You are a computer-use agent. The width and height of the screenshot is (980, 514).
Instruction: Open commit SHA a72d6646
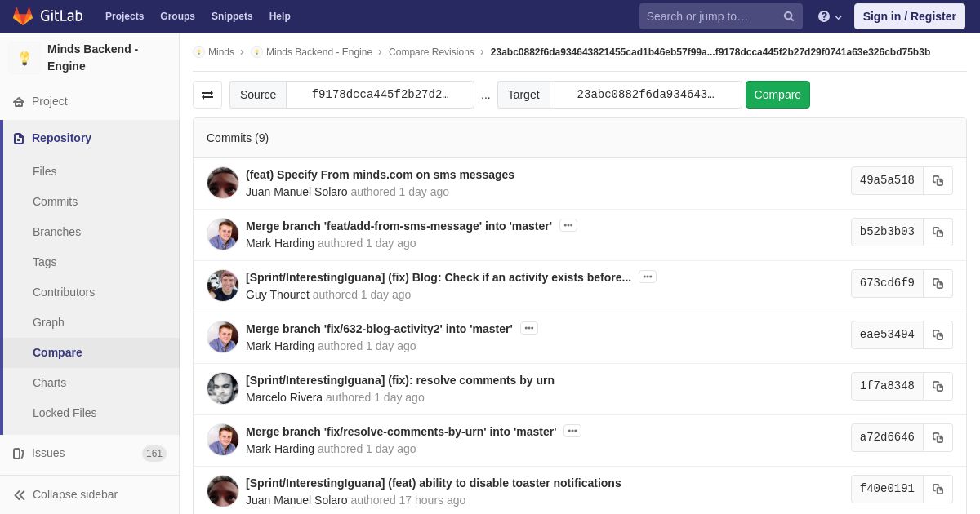tap(887, 437)
